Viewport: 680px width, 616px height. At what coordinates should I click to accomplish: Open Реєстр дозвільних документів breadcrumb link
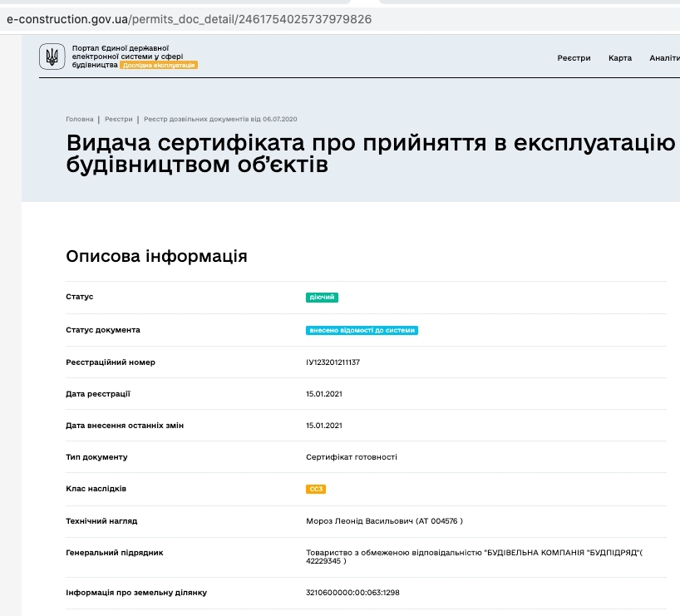[220, 119]
